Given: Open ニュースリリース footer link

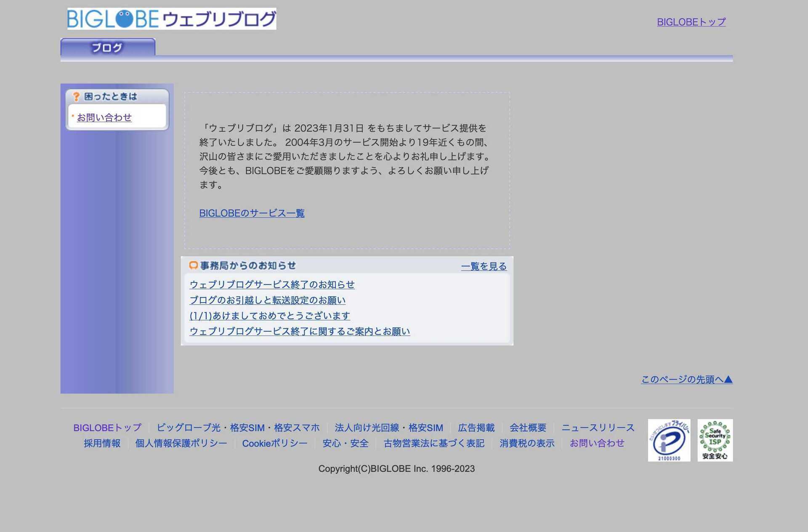Looking at the screenshot, I should (x=598, y=428).
